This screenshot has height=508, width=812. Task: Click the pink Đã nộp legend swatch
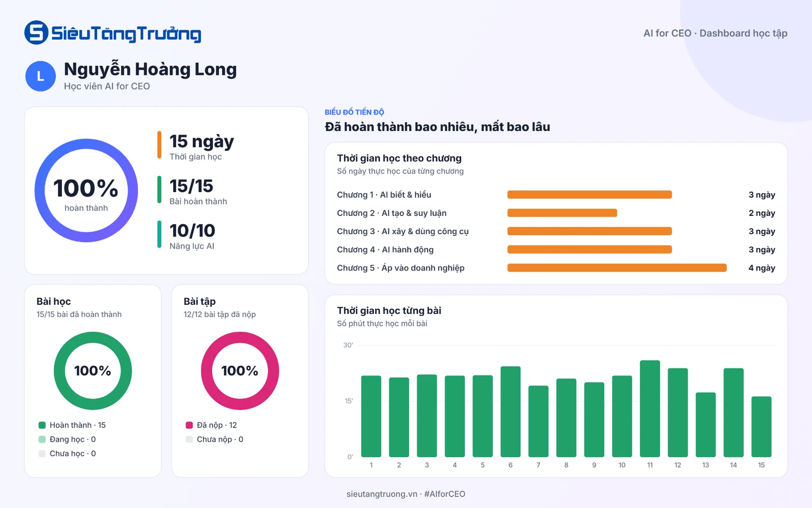tap(189, 425)
